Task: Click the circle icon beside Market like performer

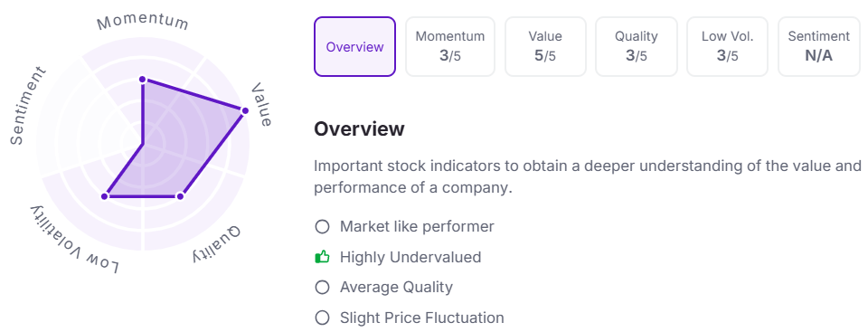Action: [322, 227]
